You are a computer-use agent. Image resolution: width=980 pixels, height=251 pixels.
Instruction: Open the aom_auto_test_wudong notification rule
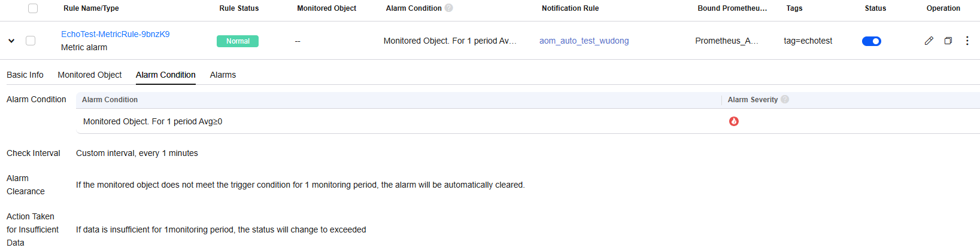(584, 41)
